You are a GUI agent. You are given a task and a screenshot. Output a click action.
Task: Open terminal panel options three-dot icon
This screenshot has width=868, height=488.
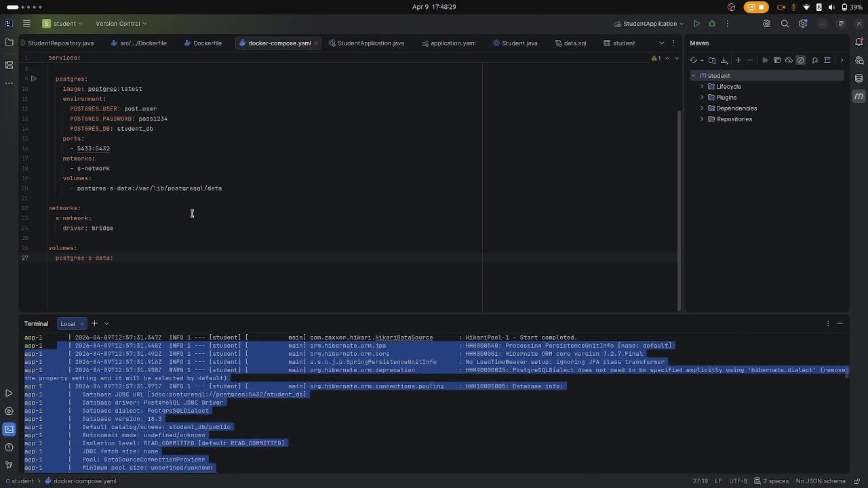[x=828, y=323]
